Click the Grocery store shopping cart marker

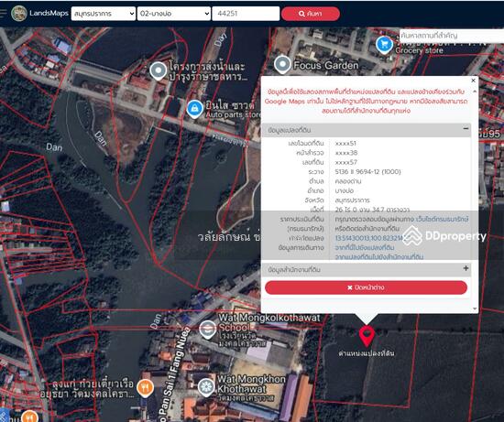pos(384,44)
